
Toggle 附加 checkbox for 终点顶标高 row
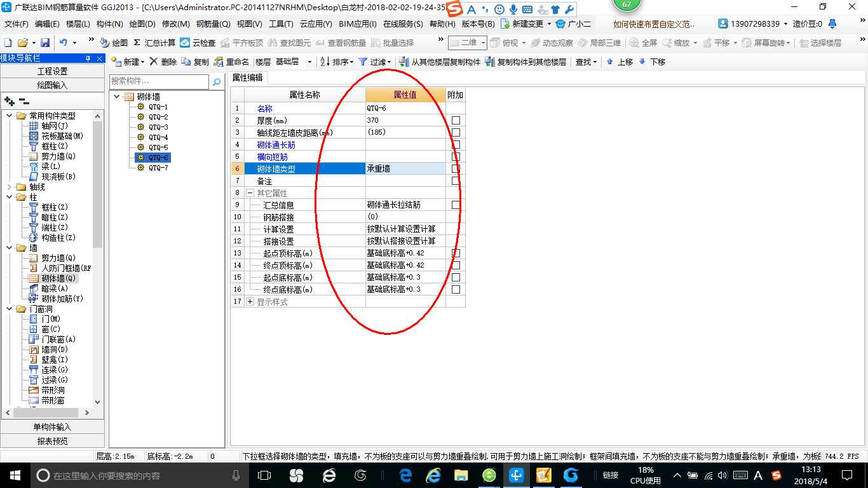[x=456, y=265]
